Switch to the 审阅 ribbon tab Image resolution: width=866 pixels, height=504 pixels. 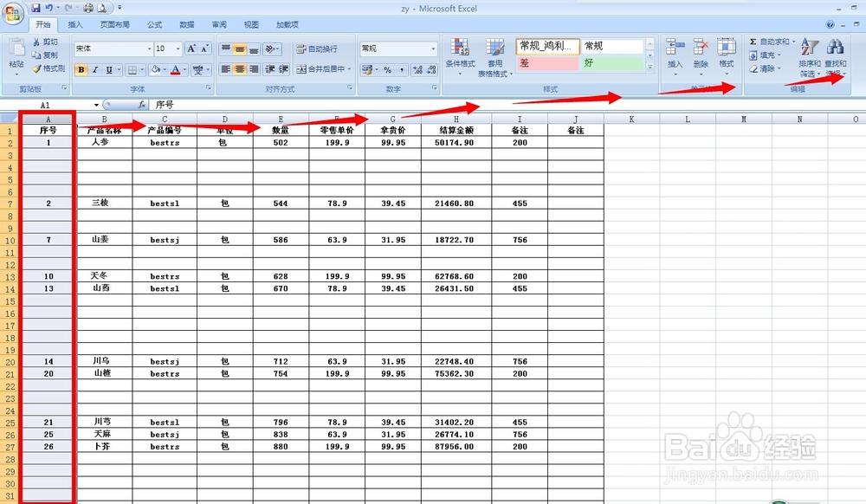point(219,25)
